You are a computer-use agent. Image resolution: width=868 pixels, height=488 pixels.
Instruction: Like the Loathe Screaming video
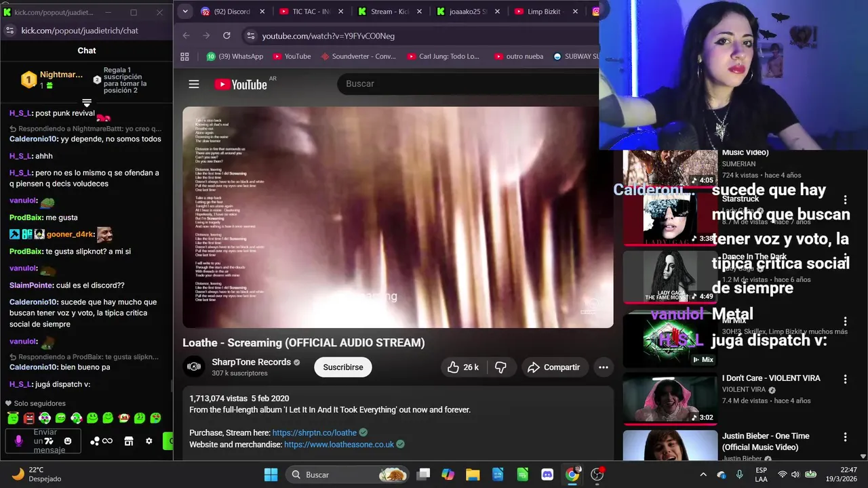(x=463, y=367)
